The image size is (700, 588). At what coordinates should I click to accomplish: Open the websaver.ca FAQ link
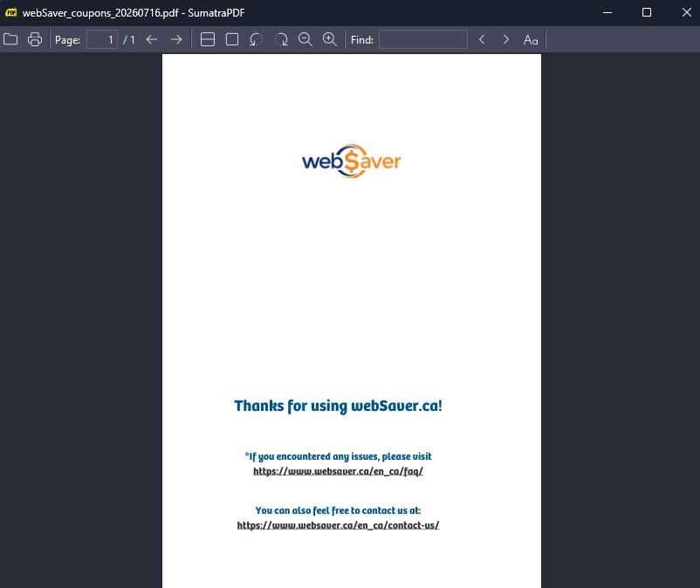pyautogui.click(x=338, y=472)
